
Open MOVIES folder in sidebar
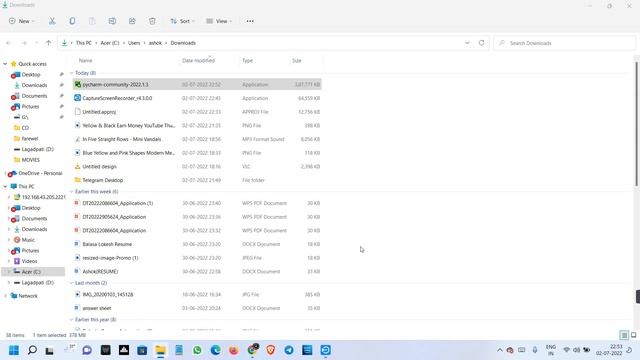(31, 160)
